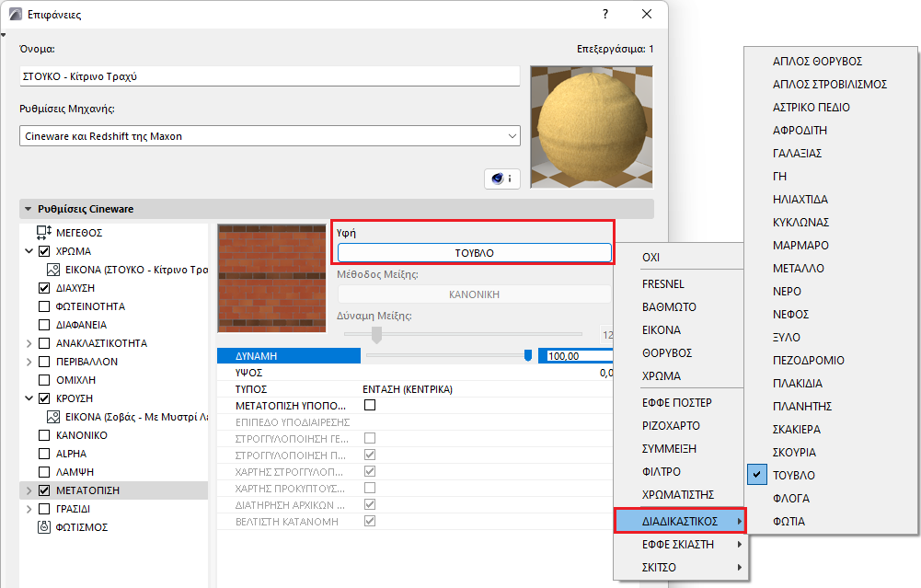Close the Επιφάνειες dialog
This screenshot has width=921, height=588.
tap(647, 14)
